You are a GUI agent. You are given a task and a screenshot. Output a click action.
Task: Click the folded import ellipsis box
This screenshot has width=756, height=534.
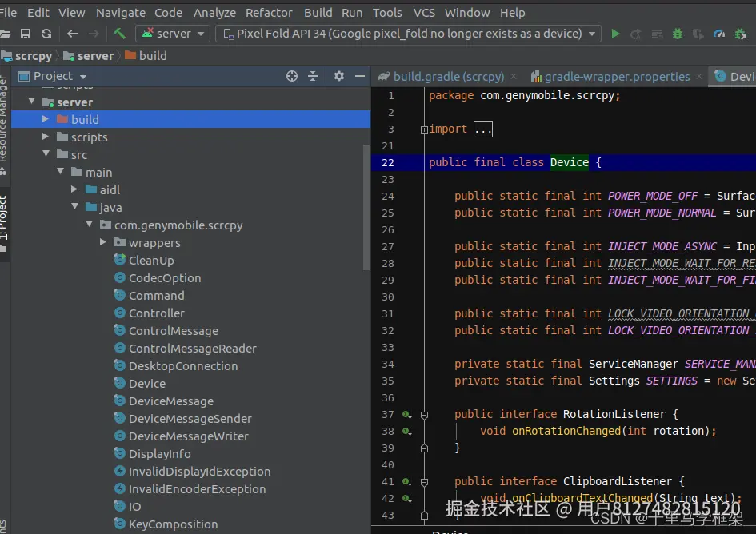coord(483,130)
